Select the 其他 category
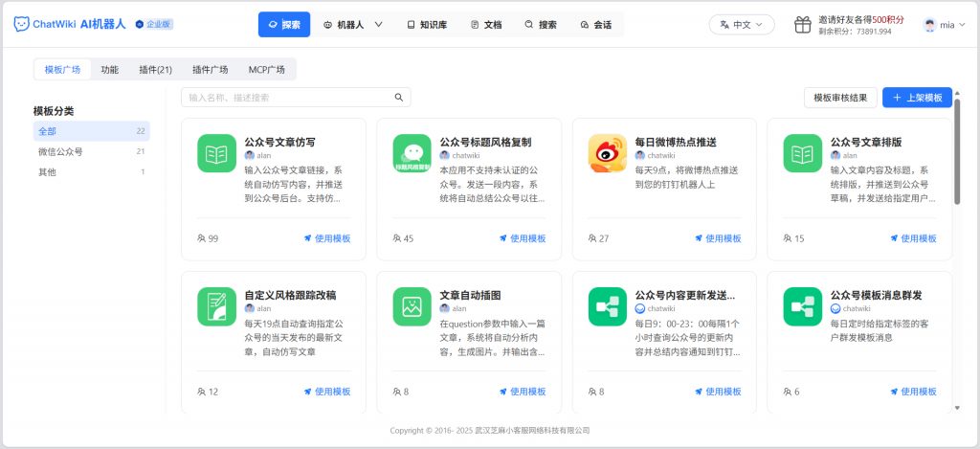 point(91,172)
